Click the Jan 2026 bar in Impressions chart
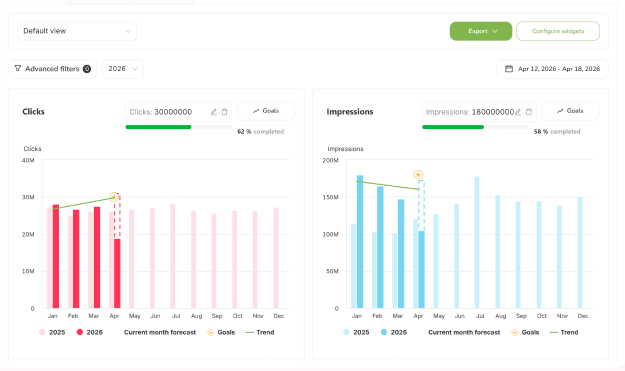 click(x=360, y=241)
